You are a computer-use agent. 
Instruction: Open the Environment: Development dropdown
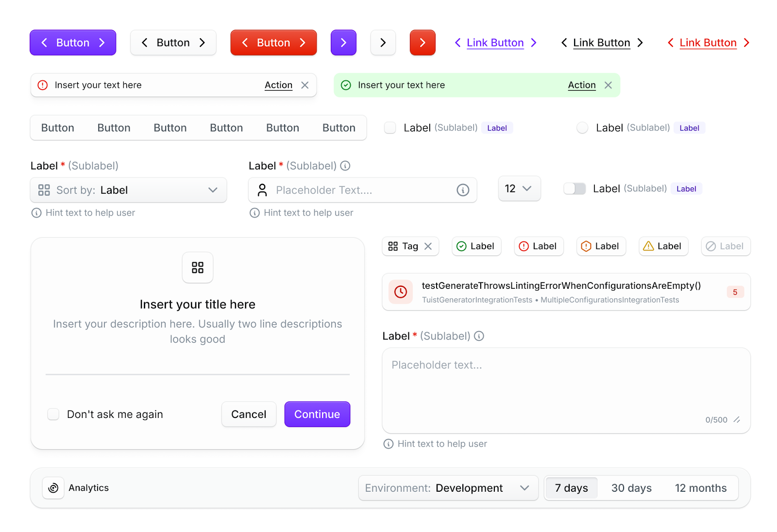(x=447, y=488)
